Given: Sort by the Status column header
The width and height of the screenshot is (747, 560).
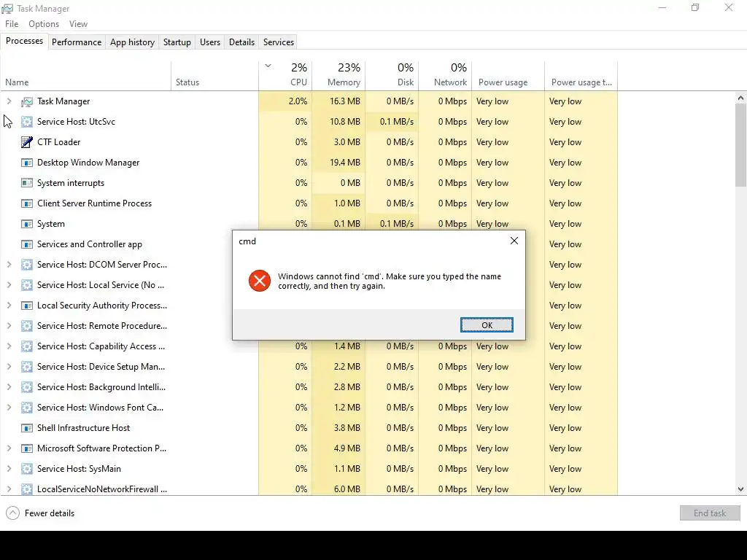Looking at the screenshot, I should 215,75.
